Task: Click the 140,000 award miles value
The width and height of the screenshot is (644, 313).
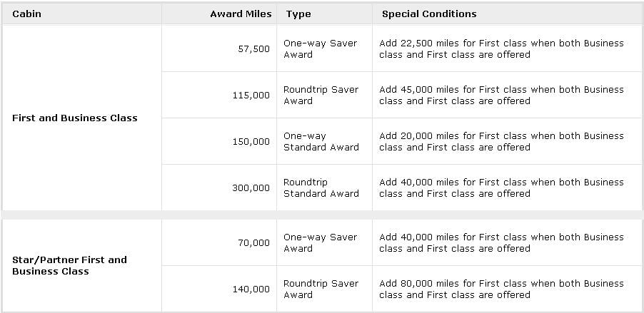Action: point(251,289)
